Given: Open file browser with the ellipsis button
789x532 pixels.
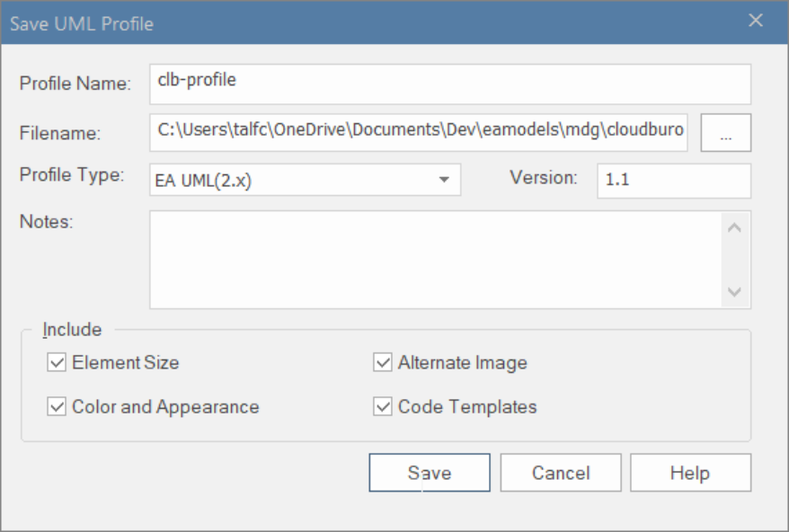Looking at the screenshot, I should (725, 133).
